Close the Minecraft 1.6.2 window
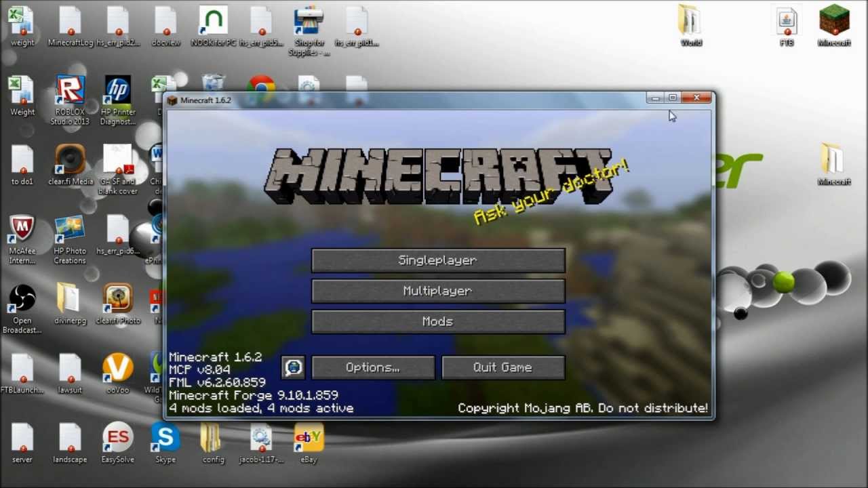This screenshot has width=868, height=488. (x=696, y=98)
